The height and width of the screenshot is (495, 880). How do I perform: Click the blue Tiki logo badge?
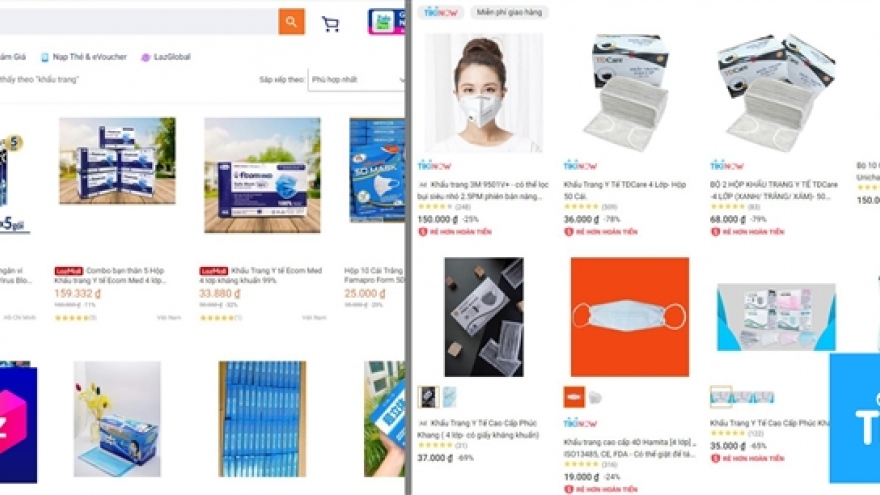854,417
